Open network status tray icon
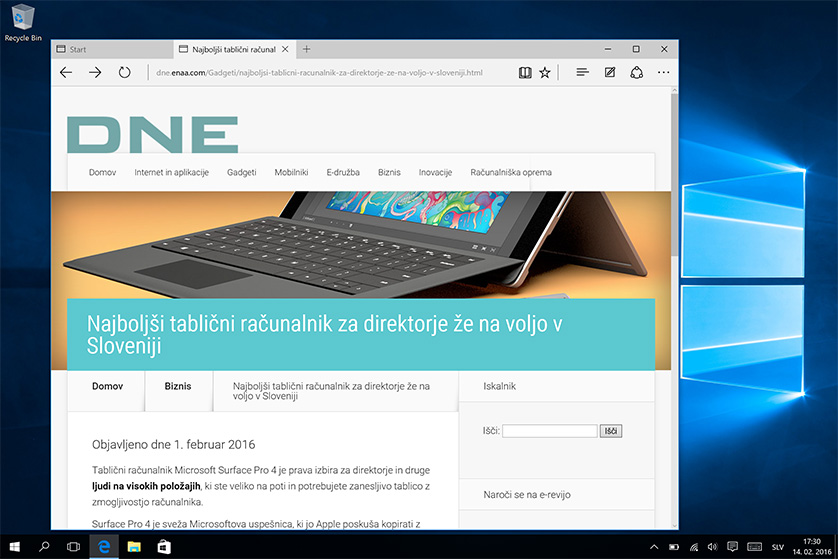 [x=694, y=547]
